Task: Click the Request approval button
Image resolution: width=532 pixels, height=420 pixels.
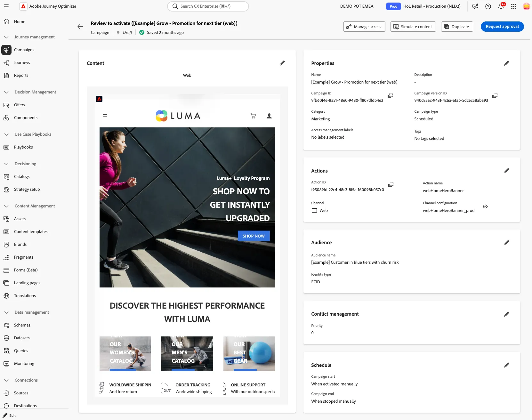Action: click(x=502, y=27)
